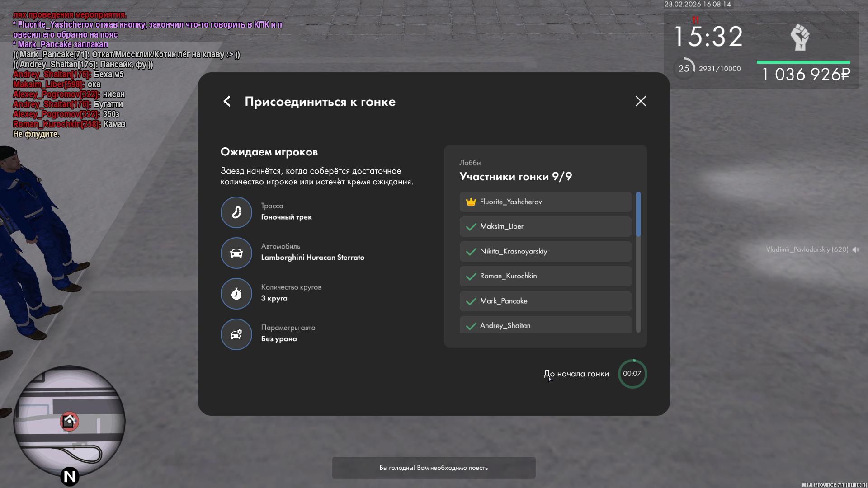This screenshot has height=488, width=868.
Task: Click the race countdown timer circle
Action: pos(632,374)
